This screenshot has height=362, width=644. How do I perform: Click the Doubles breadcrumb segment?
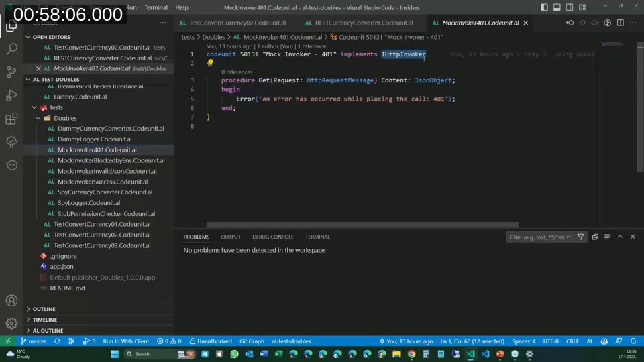213,37
